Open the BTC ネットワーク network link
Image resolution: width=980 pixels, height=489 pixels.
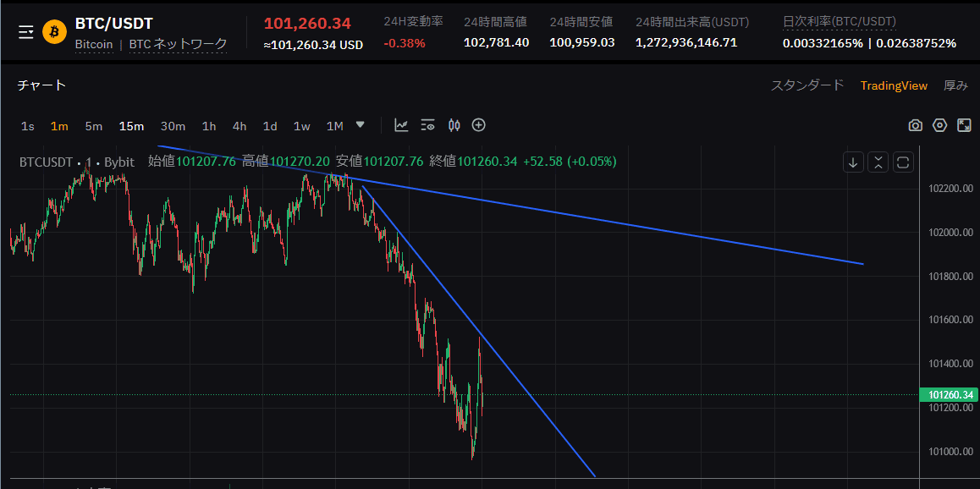pyautogui.click(x=178, y=44)
